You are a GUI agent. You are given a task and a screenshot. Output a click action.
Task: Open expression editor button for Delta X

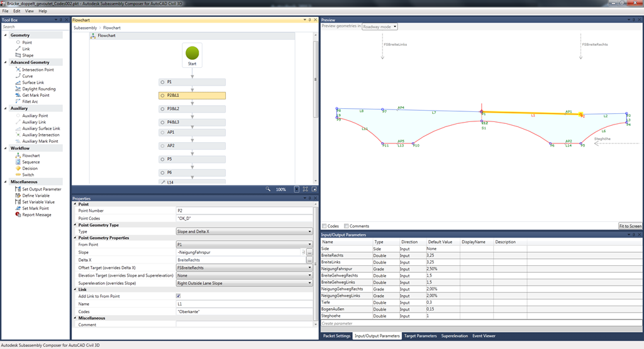(x=309, y=260)
